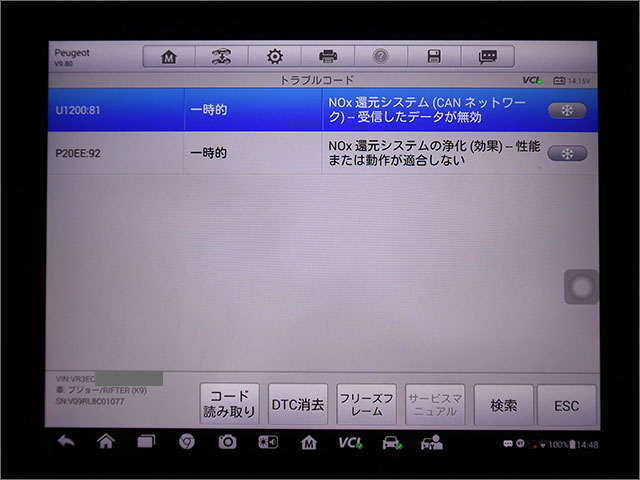Tap battery voltage 14.15V indicator
This screenshot has width=640, height=480.
tap(571, 81)
